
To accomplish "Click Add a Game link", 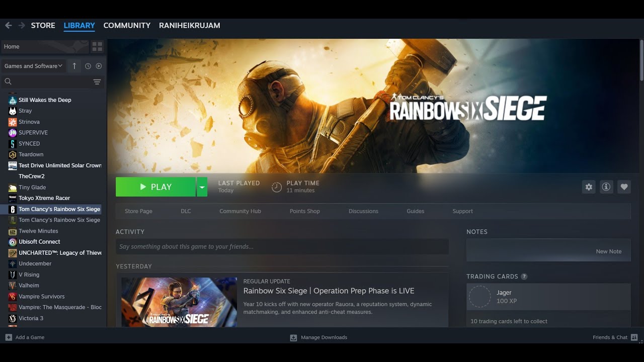I will point(30,337).
